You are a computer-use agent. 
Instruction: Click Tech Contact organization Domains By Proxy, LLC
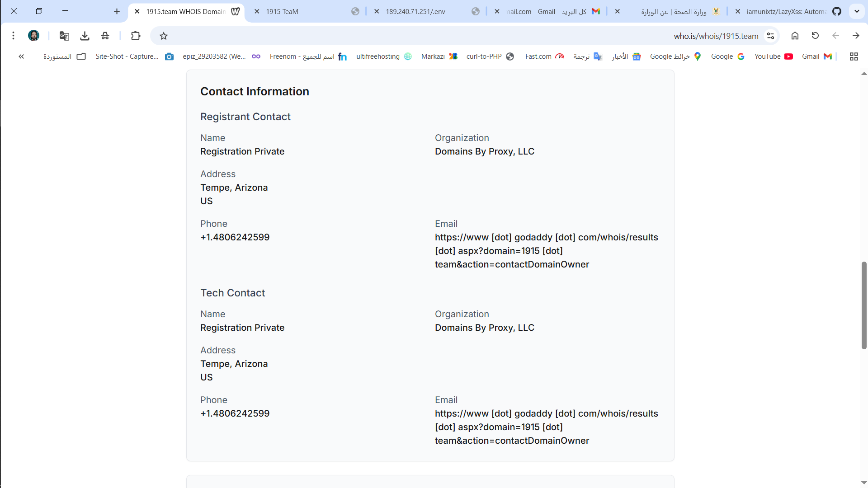(485, 328)
